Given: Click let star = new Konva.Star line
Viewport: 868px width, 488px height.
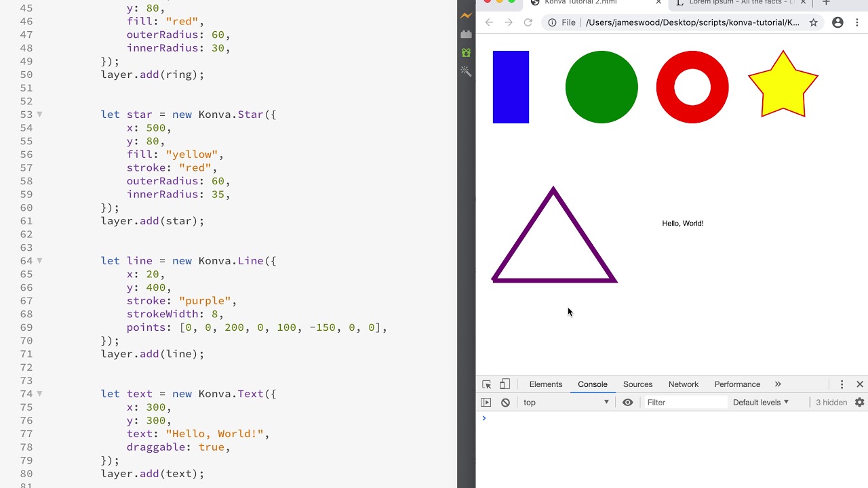Looking at the screenshot, I should tap(189, 115).
